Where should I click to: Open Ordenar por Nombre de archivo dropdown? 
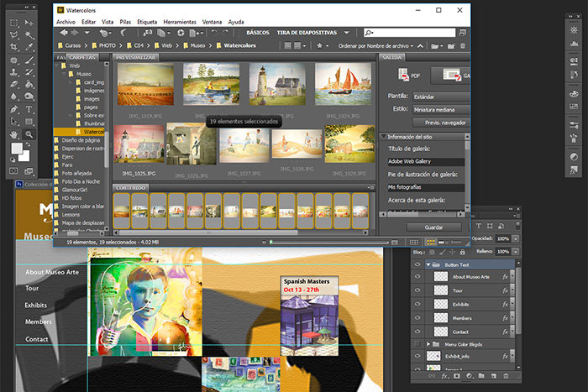[x=375, y=45]
